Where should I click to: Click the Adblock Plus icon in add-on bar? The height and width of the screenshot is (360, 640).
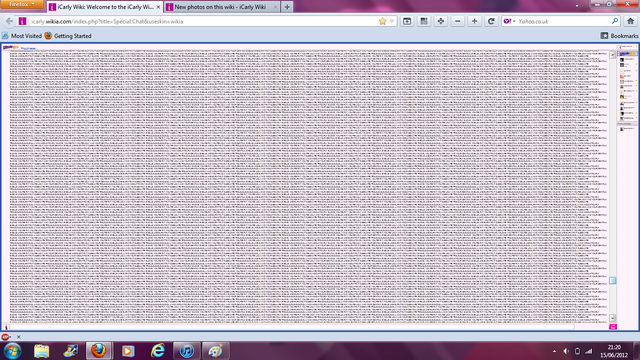tap(5, 337)
